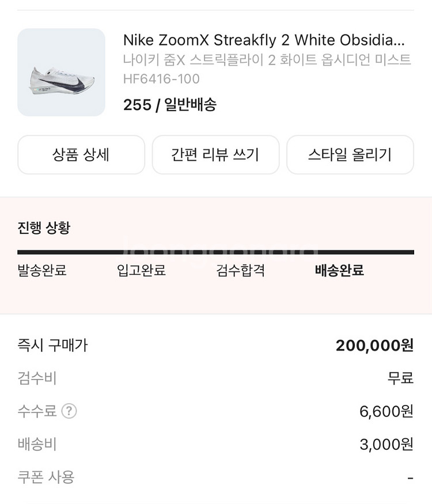
Task: Tap the 간편 리뷰 쓰기 button
Action: coord(215,155)
